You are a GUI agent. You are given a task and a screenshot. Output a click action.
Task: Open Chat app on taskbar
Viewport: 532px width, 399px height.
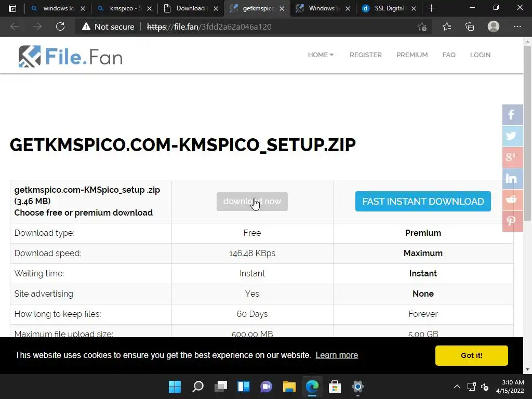pos(267,387)
